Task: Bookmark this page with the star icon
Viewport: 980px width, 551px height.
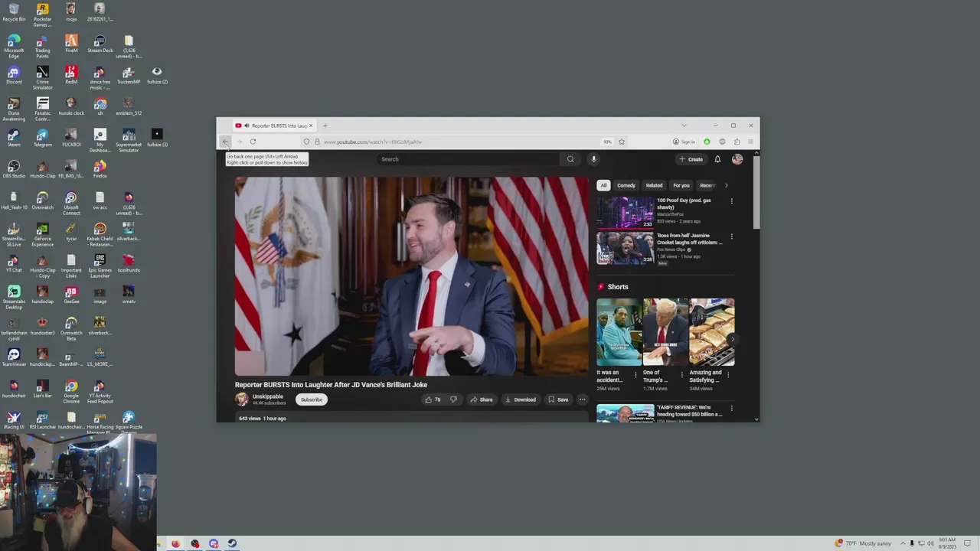Action: (622, 142)
